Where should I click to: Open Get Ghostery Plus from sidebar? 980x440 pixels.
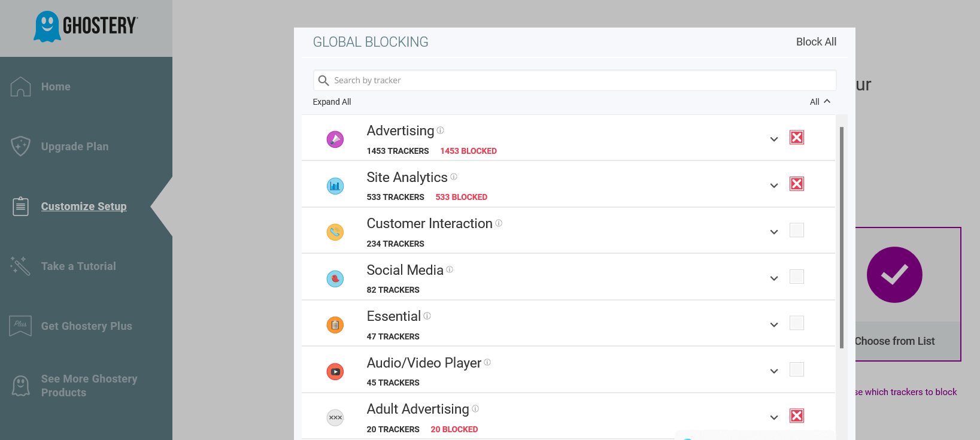(87, 326)
